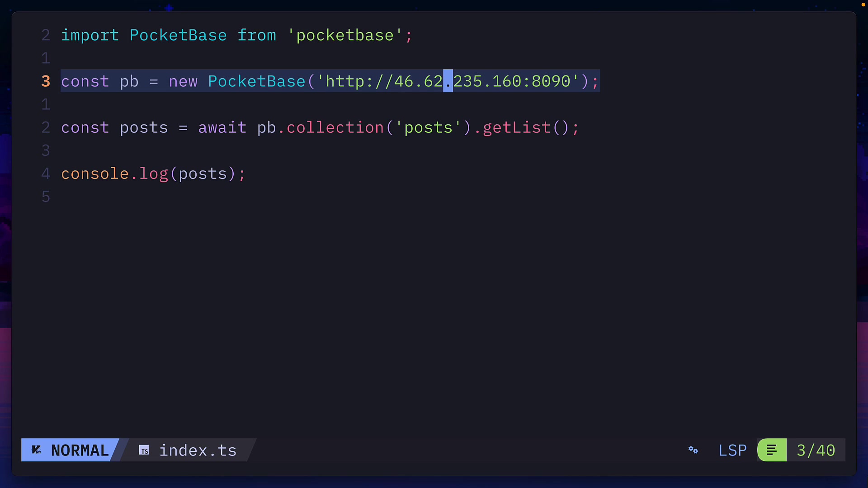Click line number 3 in the gutter
This screenshot has width=868, height=488.
[x=45, y=81]
